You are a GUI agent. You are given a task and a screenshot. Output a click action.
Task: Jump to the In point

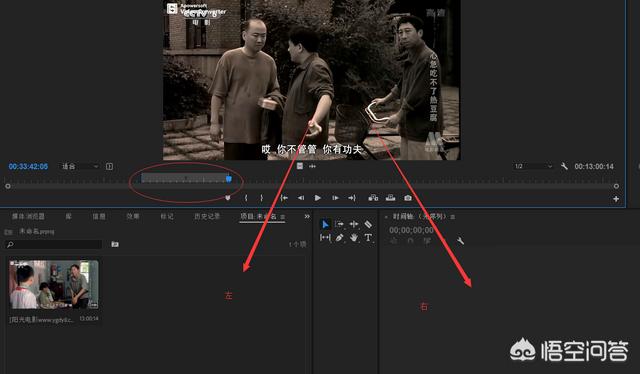(x=284, y=198)
